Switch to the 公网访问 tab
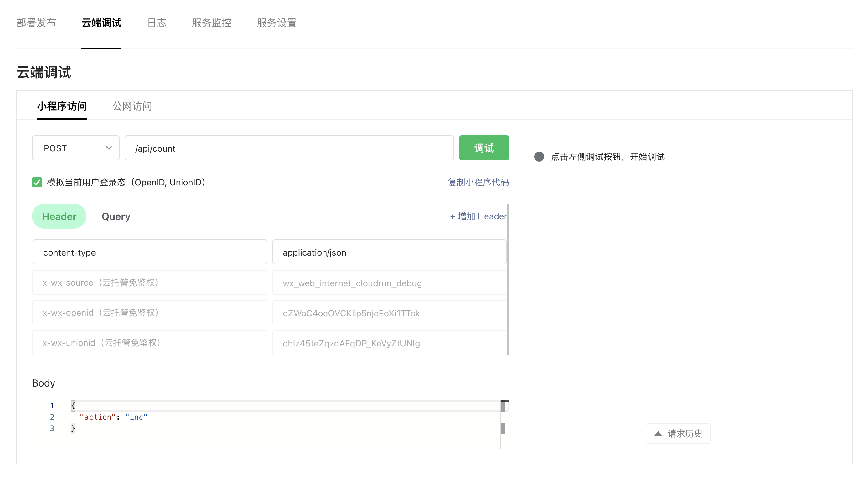868x478 pixels. tap(132, 106)
